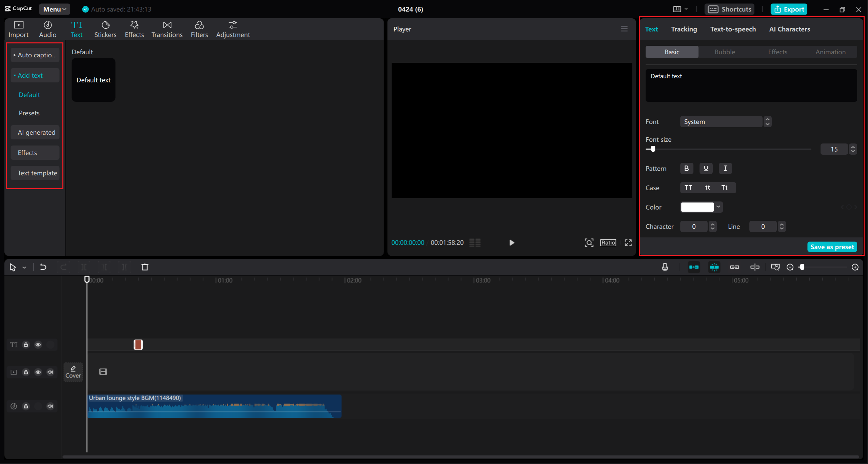Open the Effects tab in top toolbar

click(x=134, y=30)
